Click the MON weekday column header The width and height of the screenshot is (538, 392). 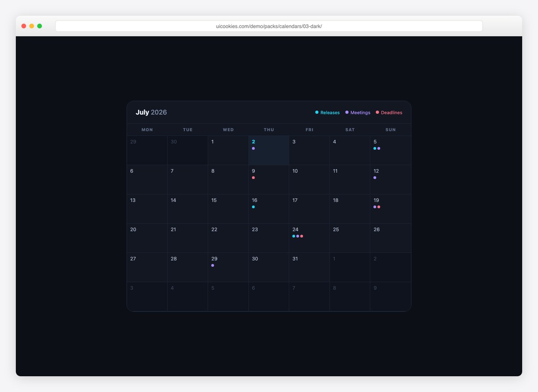(147, 129)
